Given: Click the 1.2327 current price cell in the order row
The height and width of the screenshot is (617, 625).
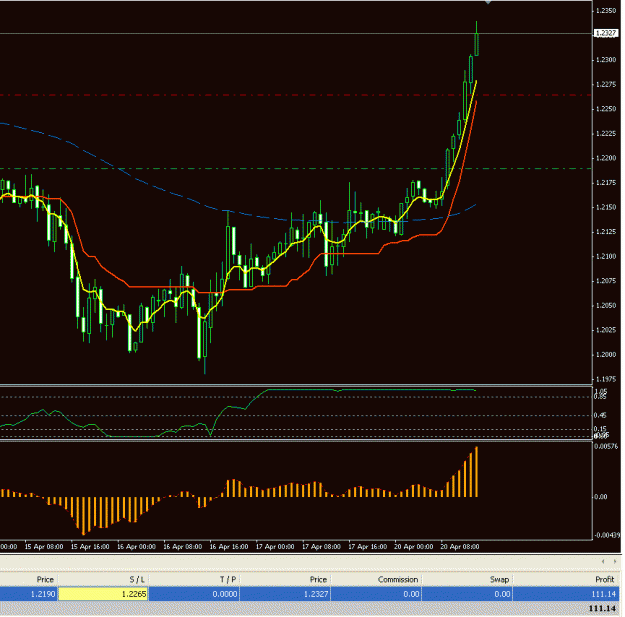Looking at the screenshot, I should click(x=285, y=594).
